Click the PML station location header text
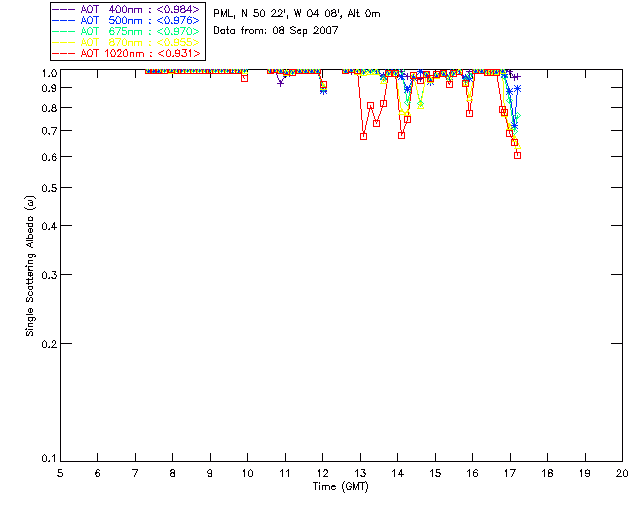The image size is (640, 512). (297, 14)
